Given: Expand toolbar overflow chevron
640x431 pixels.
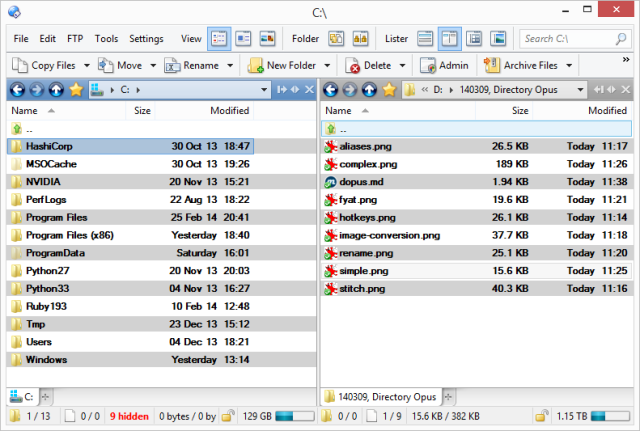Looking at the screenshot, I should pyautogui.click(x=626, y=60).
